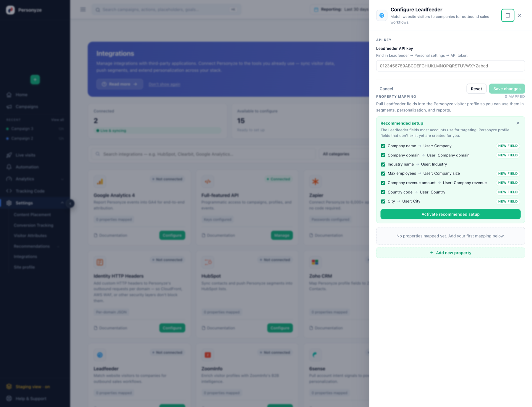Open Content Placement under Settings
Image resolution: width=532 pixels, height=407 pixels.
[32, 214]
